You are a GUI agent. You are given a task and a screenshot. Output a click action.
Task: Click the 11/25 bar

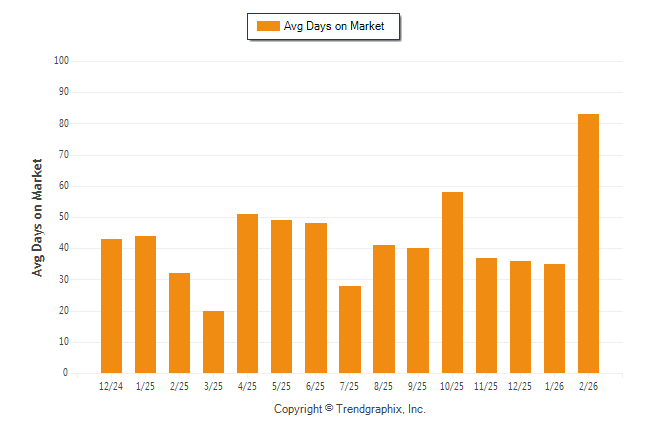[486, 315]
